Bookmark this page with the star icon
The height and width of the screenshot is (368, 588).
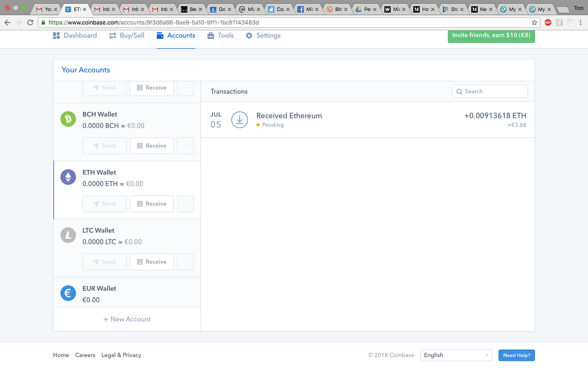pos(534,23)
